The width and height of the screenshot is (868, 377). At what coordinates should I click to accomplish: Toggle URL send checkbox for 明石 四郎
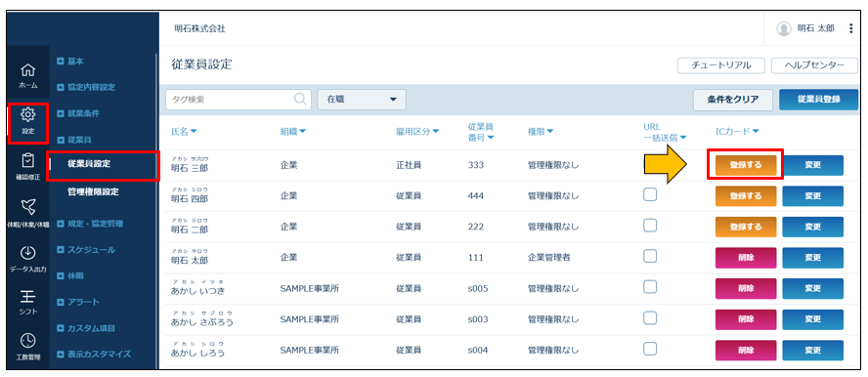point(650,194)
